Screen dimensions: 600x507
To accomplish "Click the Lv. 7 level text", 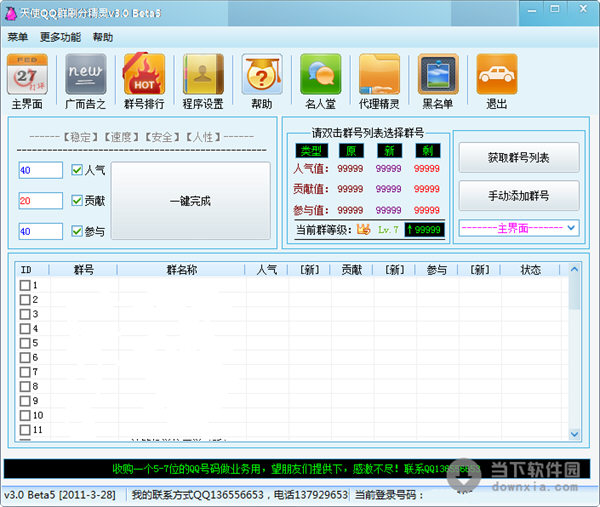I will pos(388,230).
